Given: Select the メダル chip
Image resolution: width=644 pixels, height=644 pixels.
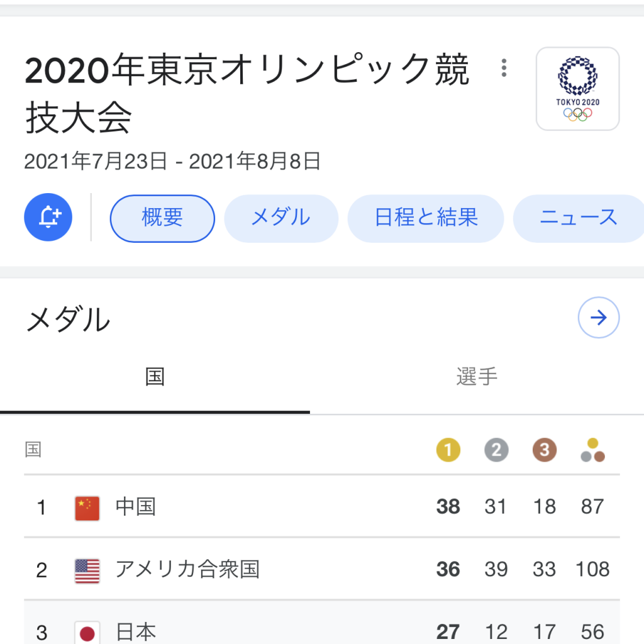Looking at the screenshot, I should point(281,218).
